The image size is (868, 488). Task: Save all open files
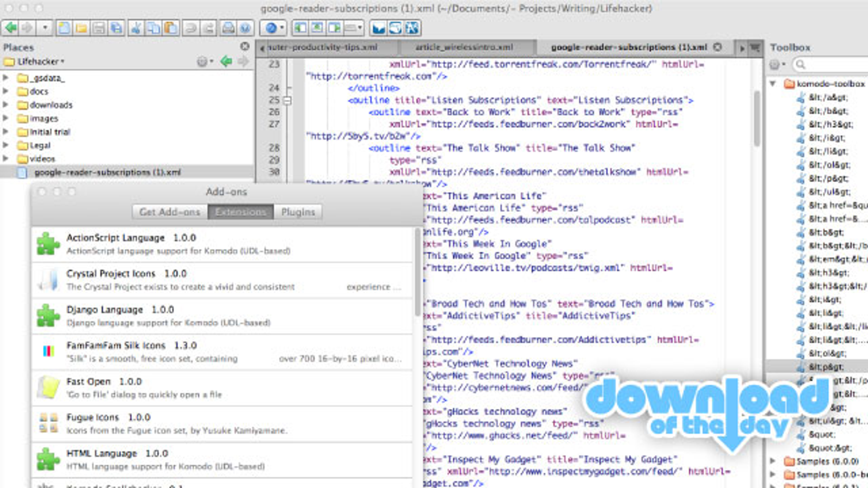point(116,28)
